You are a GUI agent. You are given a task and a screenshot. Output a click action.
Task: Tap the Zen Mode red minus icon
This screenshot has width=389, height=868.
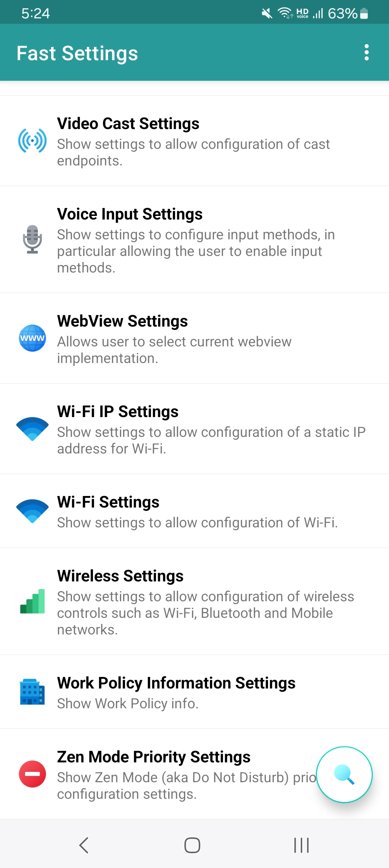(x=32, y=774)
